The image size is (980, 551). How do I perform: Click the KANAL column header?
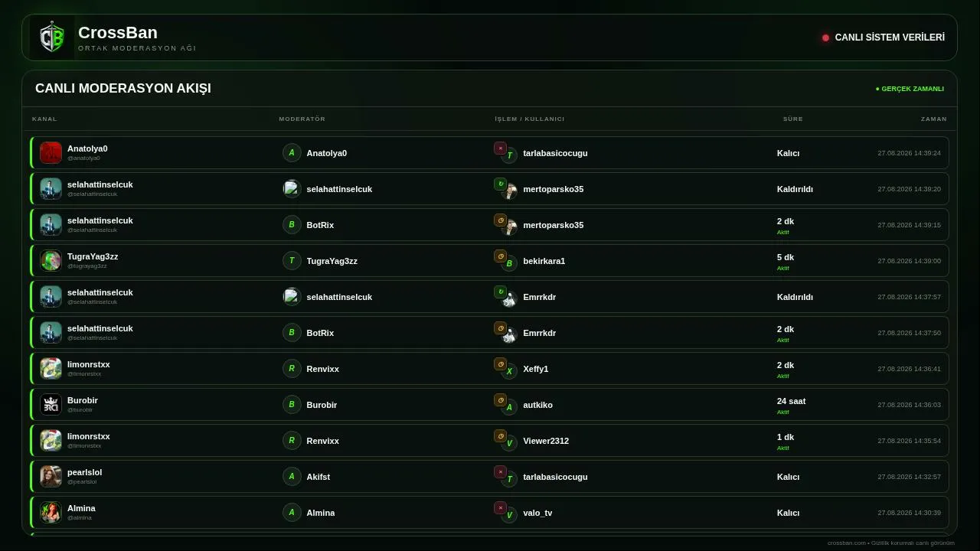[44, 119]
